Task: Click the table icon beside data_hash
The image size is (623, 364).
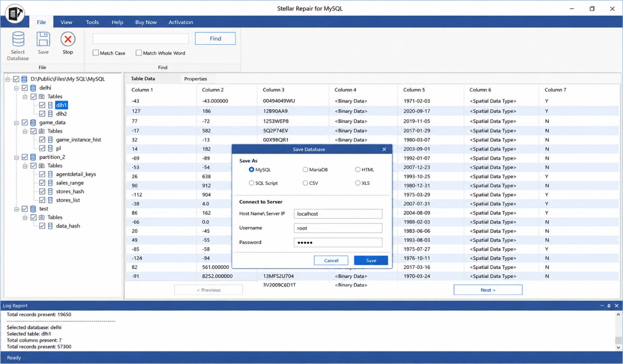Action: (50, 226)
